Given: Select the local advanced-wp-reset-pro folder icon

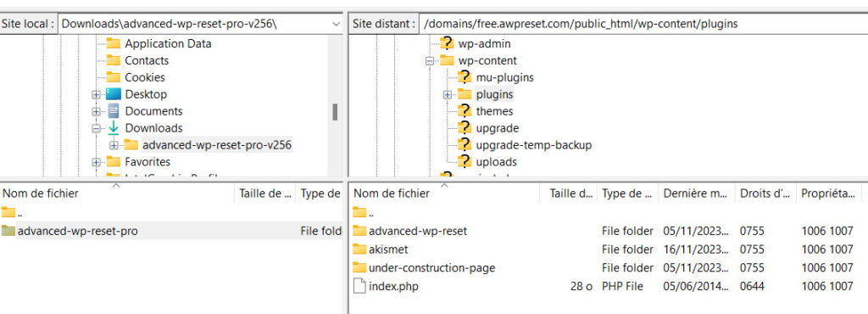Looking at the screenshot, I should coord(8,230).
